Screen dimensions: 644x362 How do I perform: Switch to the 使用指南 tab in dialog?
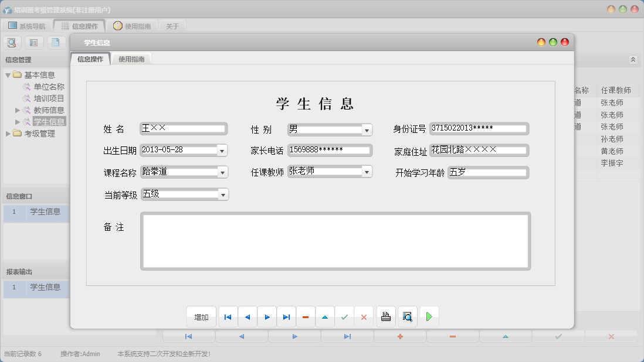[x=131, y=59]
